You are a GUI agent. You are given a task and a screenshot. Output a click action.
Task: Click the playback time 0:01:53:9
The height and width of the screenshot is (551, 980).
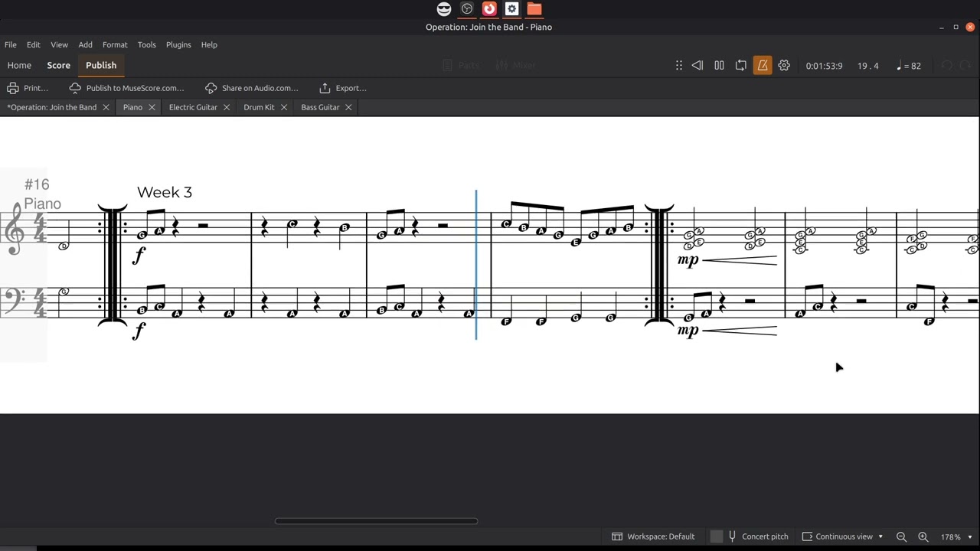[824, 66]
